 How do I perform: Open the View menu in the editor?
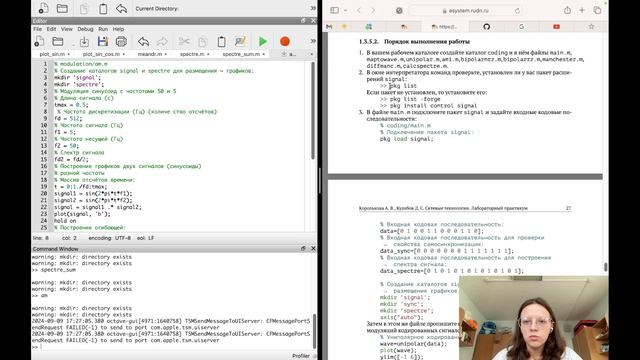67,29
